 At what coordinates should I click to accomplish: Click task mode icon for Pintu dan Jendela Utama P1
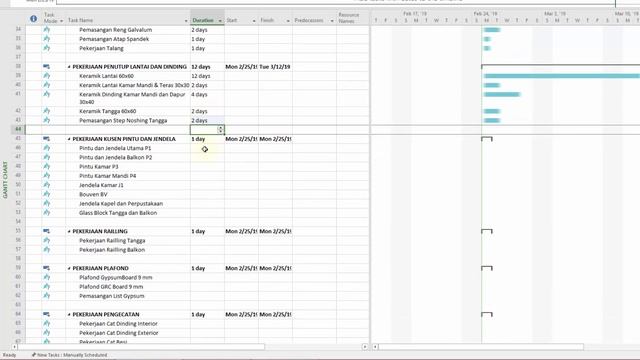point(47,148)
